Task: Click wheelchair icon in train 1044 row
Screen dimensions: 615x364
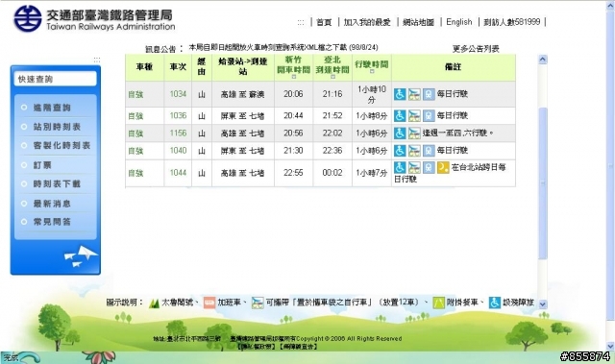Action: [x=400, y=167]
